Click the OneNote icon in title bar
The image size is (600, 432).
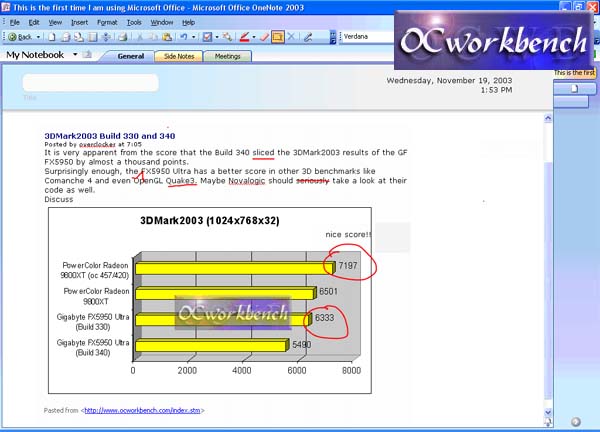[5, 7]
